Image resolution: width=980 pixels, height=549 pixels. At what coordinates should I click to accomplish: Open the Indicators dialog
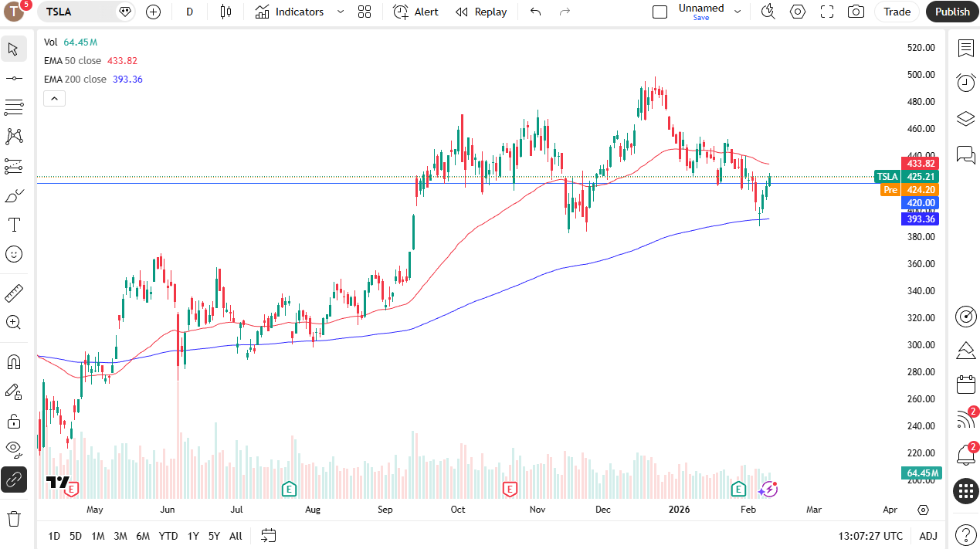pos(290,12)
